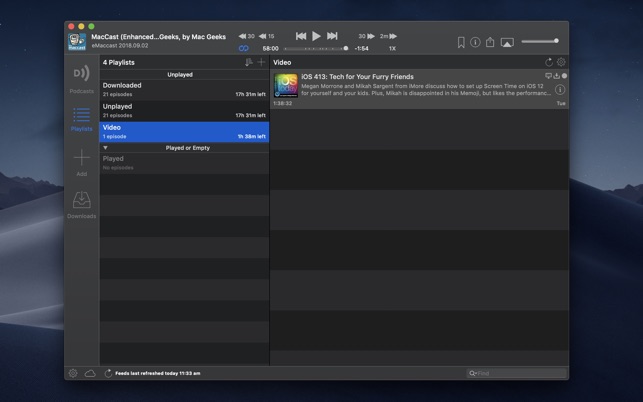Image resolution: width=643 pixels, height=402 pixels.
Task: Select the Video playlist
Action: [184, 132]
